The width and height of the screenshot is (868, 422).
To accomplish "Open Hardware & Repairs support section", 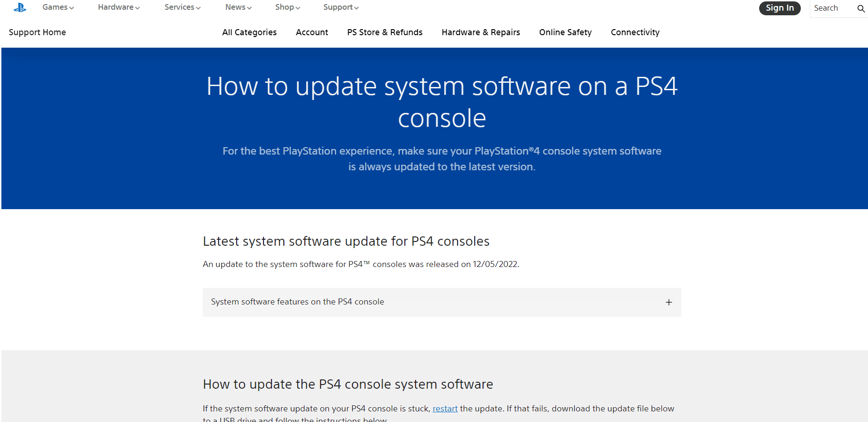I will point(480,32).
